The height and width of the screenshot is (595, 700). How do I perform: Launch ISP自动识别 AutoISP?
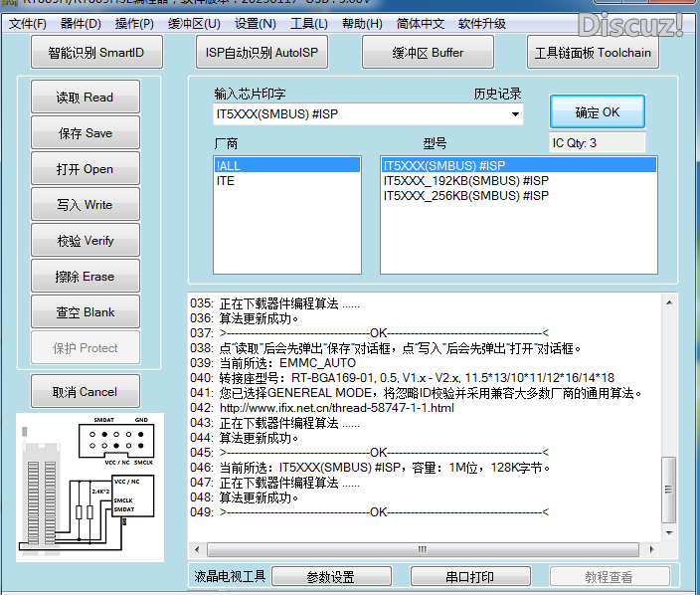tap(261, 53)
